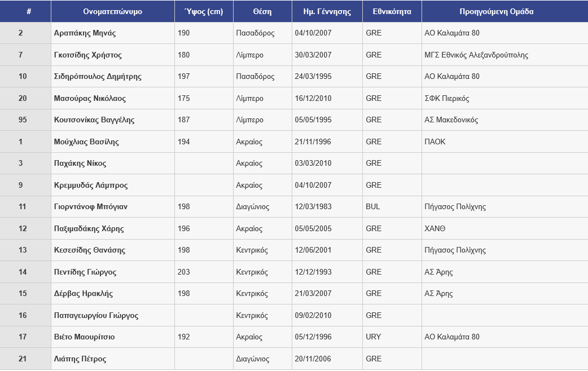Click the Προηγούμενη Ομάδα column header
Image resolution: width=588 pixels, height=371 pixels.
click(504, 11)
